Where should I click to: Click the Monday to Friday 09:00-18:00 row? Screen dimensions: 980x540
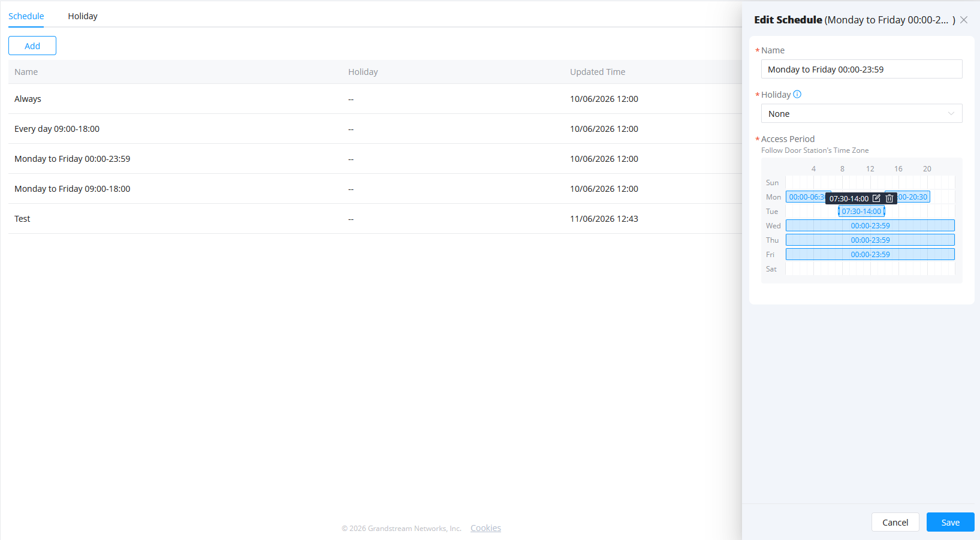tap(375, 189)
